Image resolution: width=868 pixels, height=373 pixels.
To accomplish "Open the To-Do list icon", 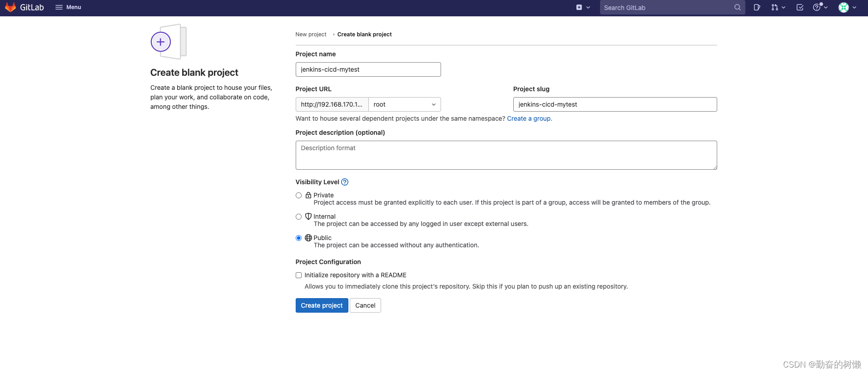I will 800,7.
